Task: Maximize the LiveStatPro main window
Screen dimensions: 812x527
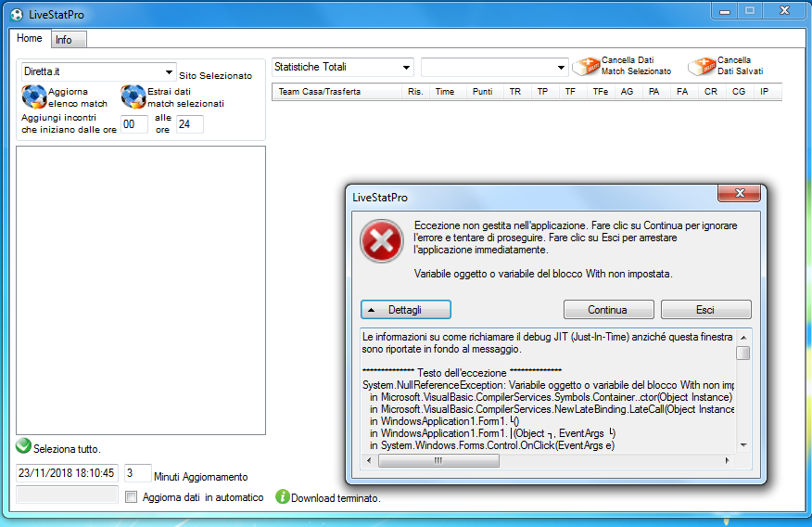Action: click(749, 11)
